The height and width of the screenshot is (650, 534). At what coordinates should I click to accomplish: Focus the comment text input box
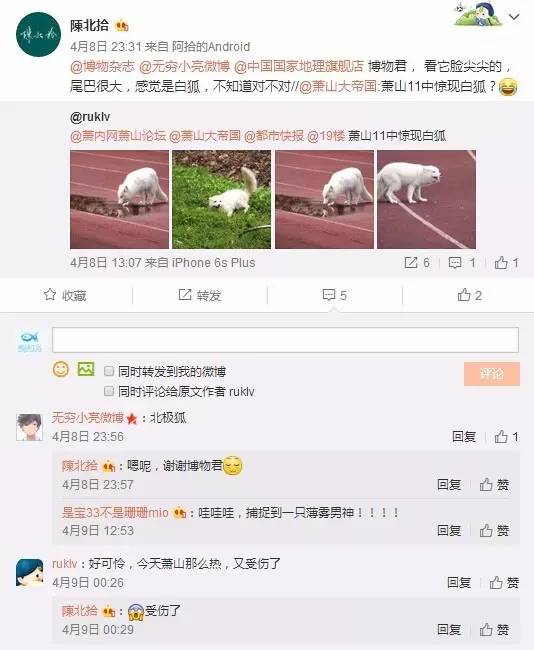point(285,340)
